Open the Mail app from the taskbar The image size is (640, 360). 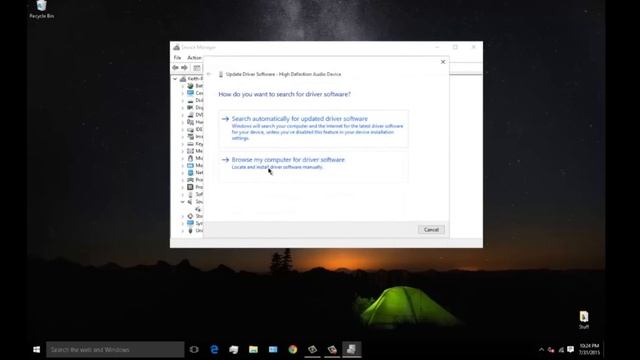point(273,349)
